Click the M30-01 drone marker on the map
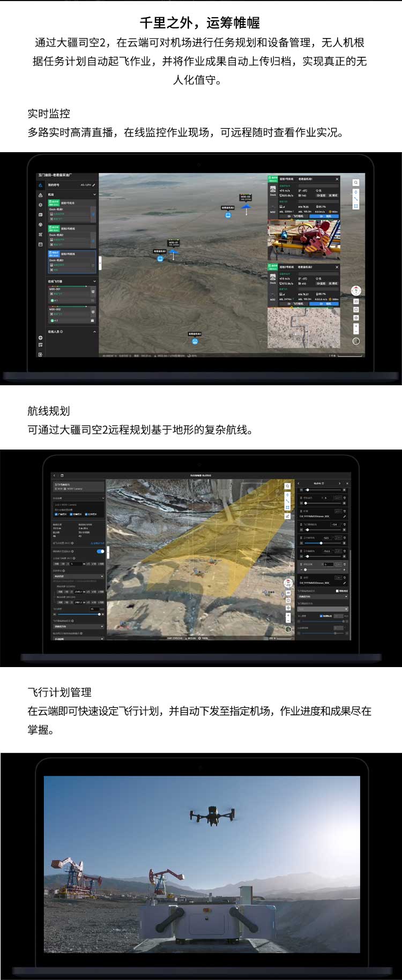The width and height of the screenshot is (402, 980). tap(173, 251)
